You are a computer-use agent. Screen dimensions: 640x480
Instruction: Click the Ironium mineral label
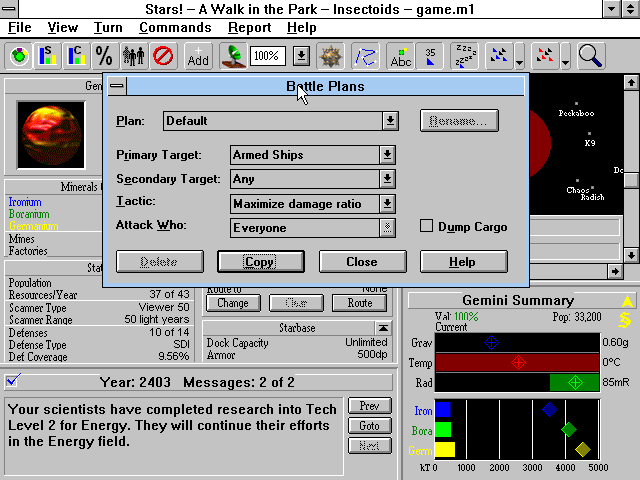point(25,202)
